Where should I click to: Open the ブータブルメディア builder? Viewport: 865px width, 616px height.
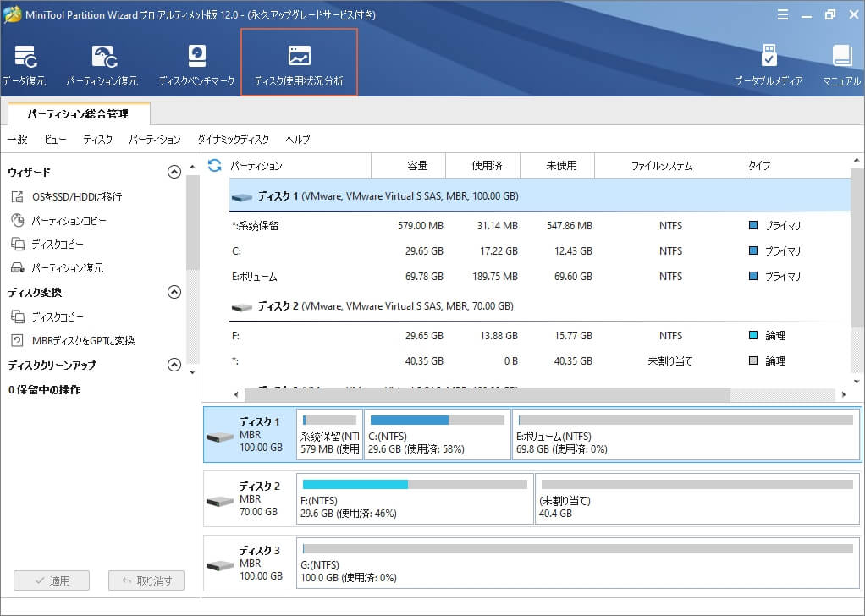pos(769,66)
